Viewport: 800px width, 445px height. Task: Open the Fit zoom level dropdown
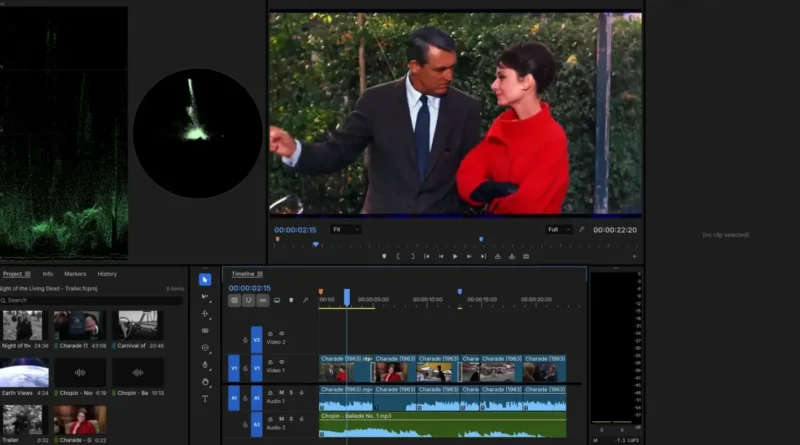click(345, 230)
